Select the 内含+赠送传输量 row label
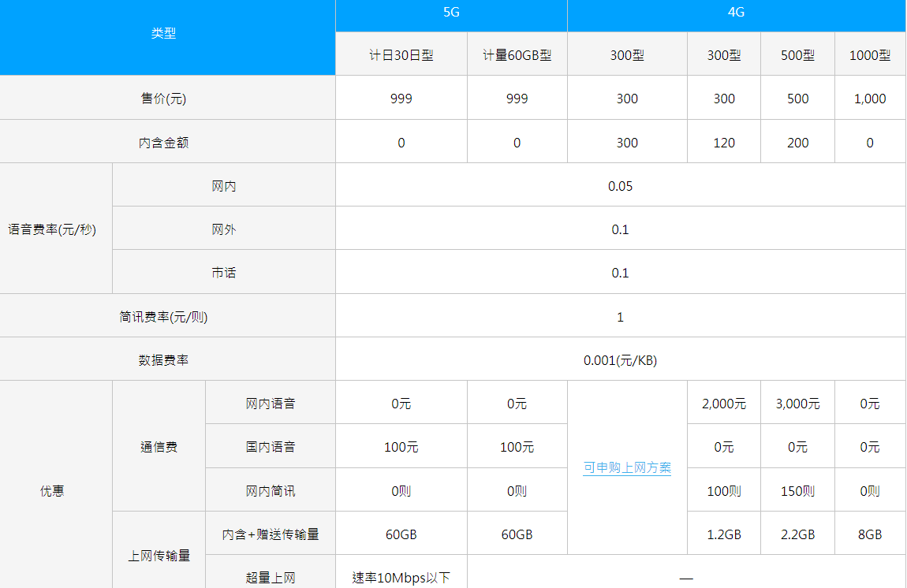 pos(271,534)
